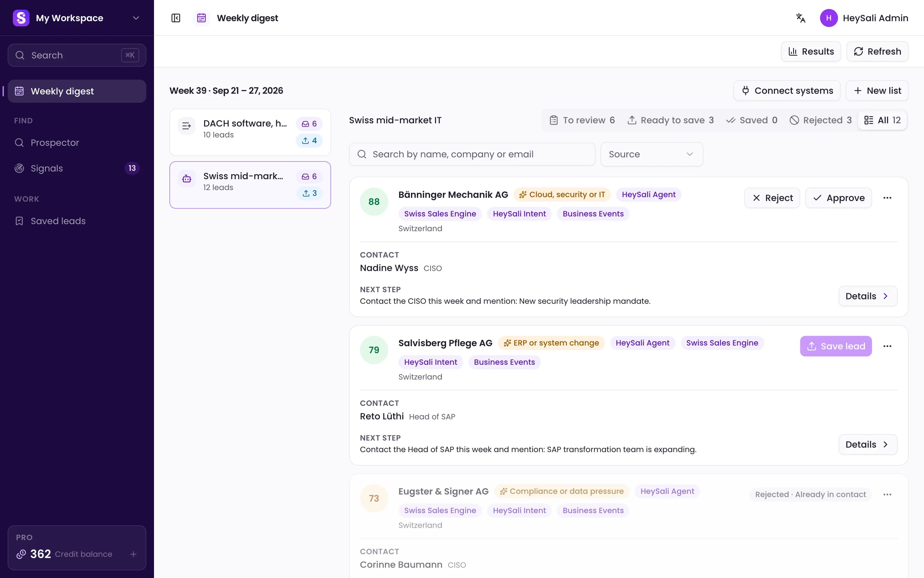The image size is (924, 578).
Task: Open Details for Bänninger Mechanik AG
Action: tap(868, 296)
